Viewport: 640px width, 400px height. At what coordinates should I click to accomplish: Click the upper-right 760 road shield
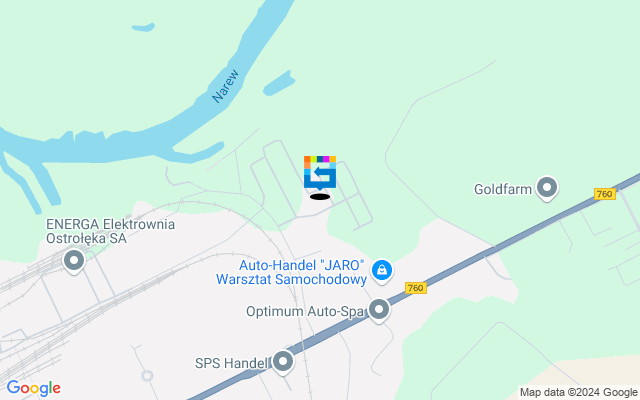pos(604,194)
